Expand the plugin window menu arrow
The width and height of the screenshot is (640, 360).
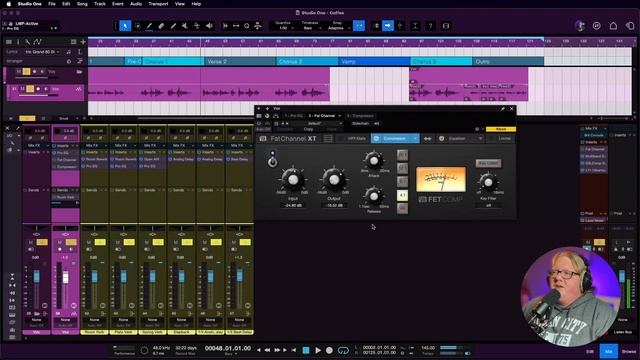point(258,109)
